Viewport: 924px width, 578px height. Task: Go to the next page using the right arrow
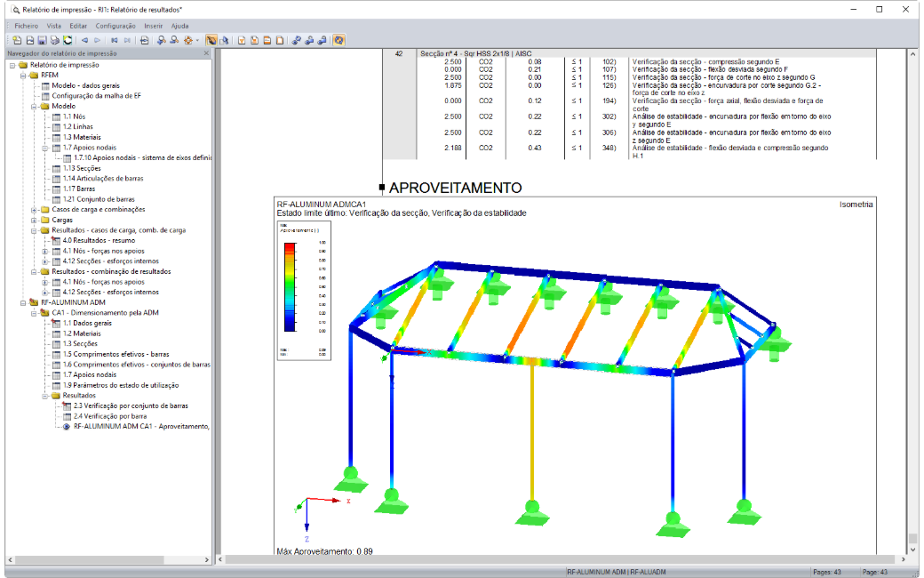click(x=97, y=40)
